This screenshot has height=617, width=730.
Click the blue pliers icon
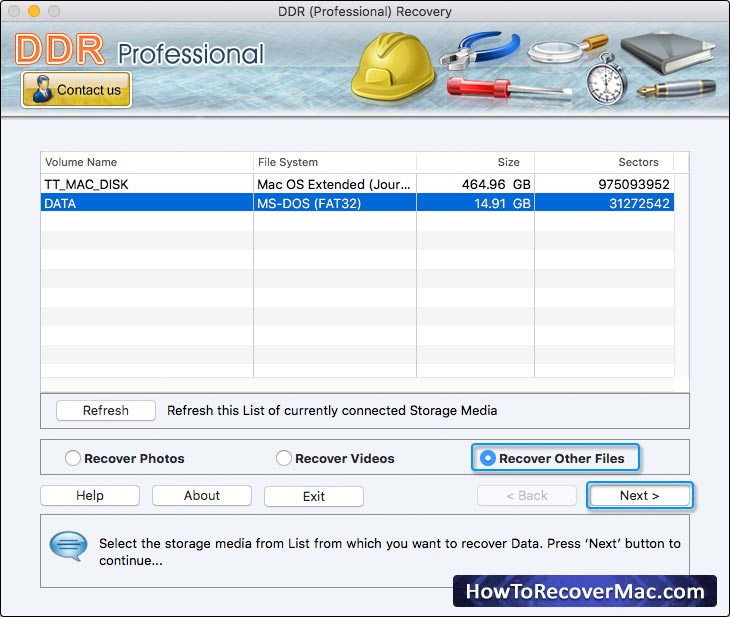tap(480, 49)
